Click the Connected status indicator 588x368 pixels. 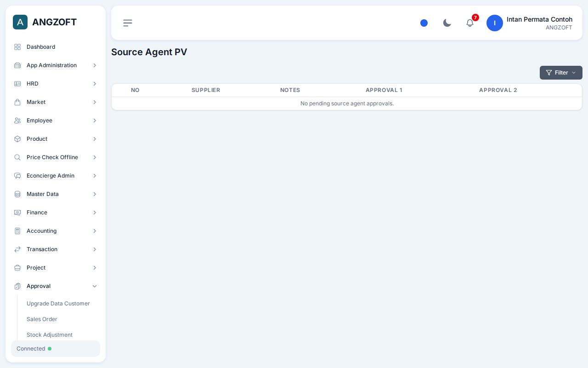click(56, 349)
